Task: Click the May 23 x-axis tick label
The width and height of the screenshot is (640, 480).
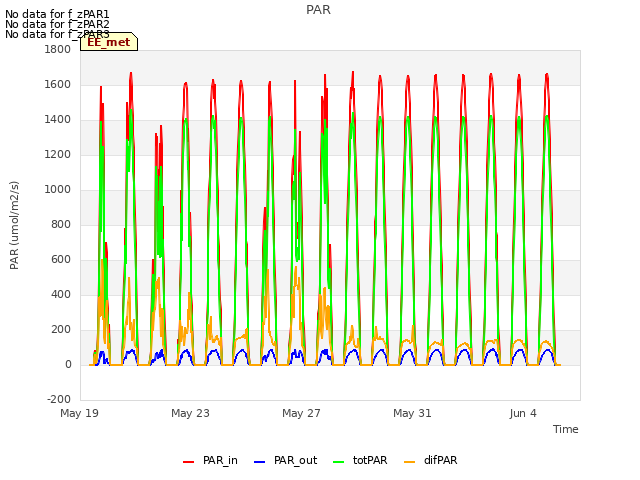Action: pos(190,413)
